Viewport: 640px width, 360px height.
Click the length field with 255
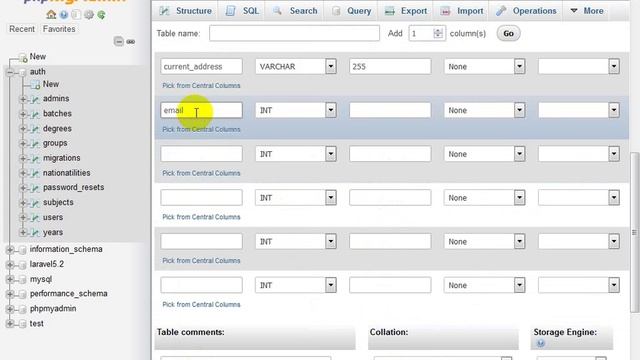click(x=390, y=66)
